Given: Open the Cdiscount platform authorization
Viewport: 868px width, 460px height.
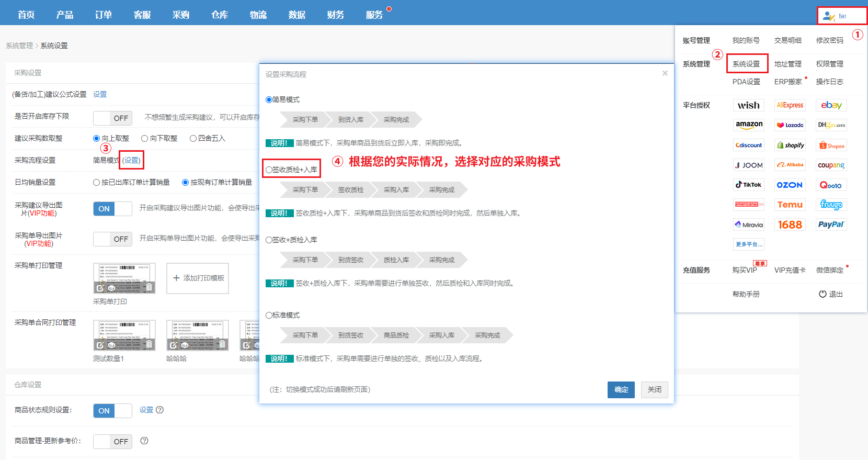Looking at the screenshot, I should pos(748,145).
